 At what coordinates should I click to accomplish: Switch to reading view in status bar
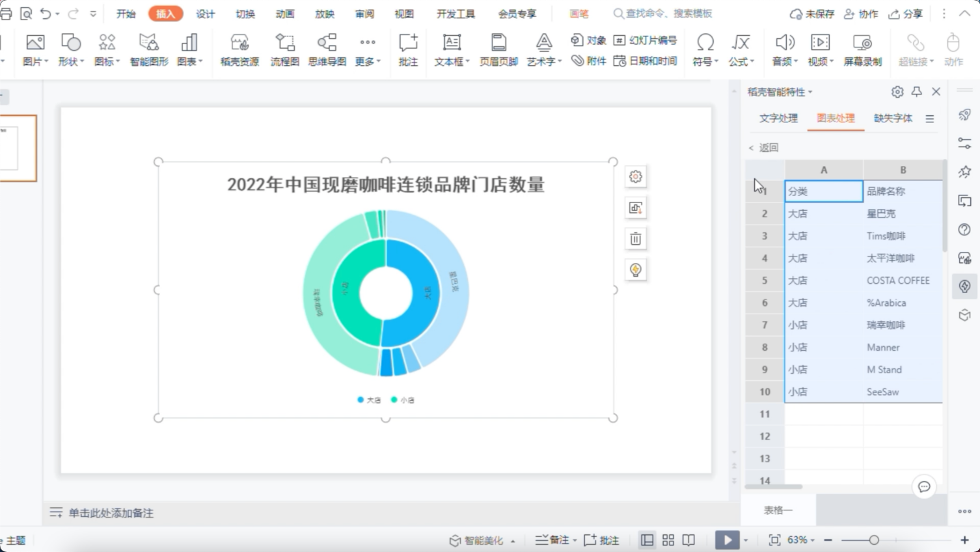(688, 540)
